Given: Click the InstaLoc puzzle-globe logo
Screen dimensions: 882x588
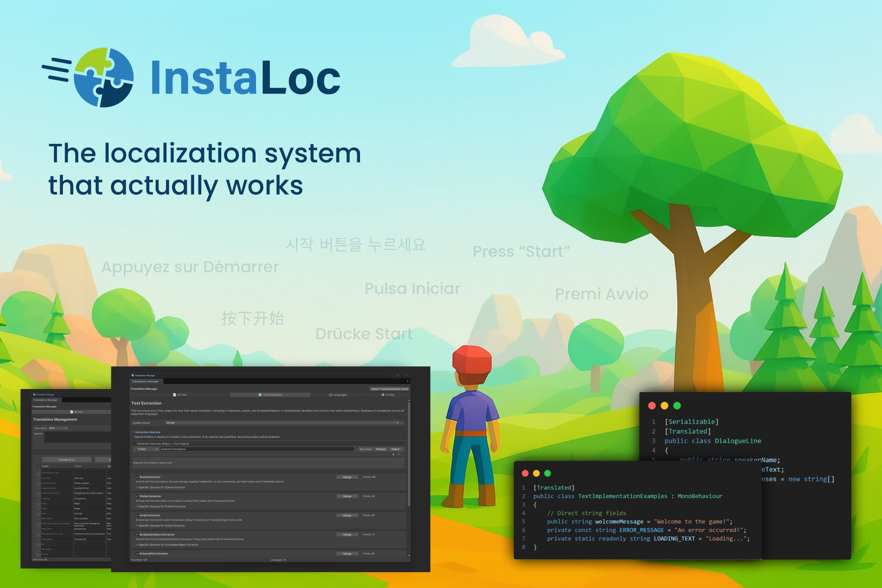Looking at the screenshot, I should point(103,77).
